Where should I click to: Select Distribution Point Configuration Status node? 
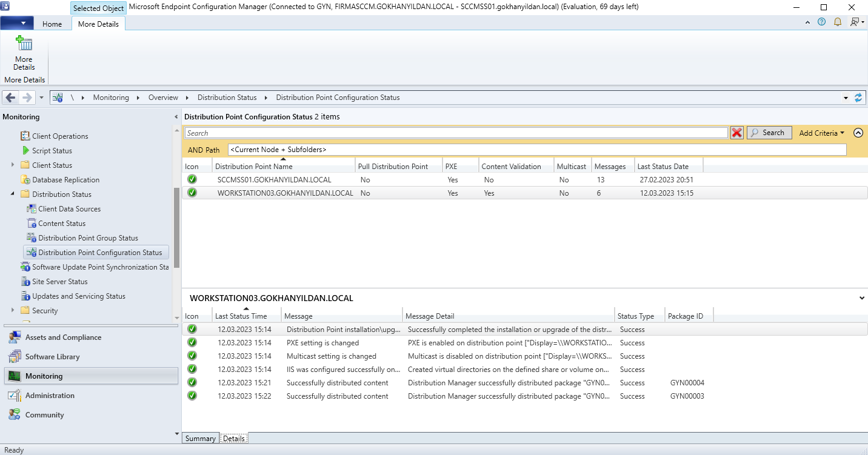(96, 252)
